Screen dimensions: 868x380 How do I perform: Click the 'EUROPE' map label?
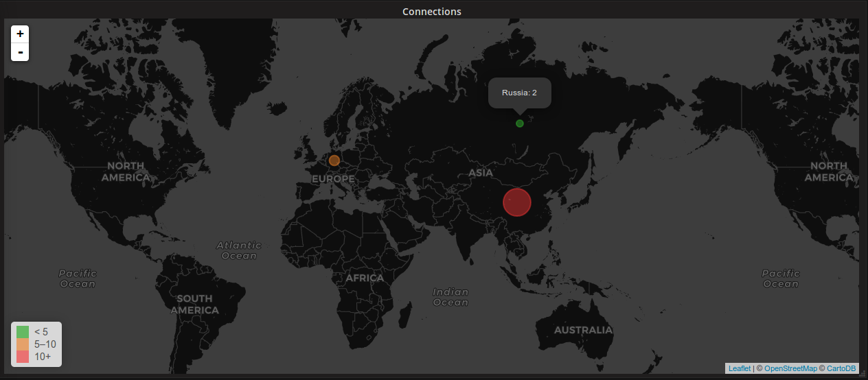pyautogui.click(x=333, y=179)
